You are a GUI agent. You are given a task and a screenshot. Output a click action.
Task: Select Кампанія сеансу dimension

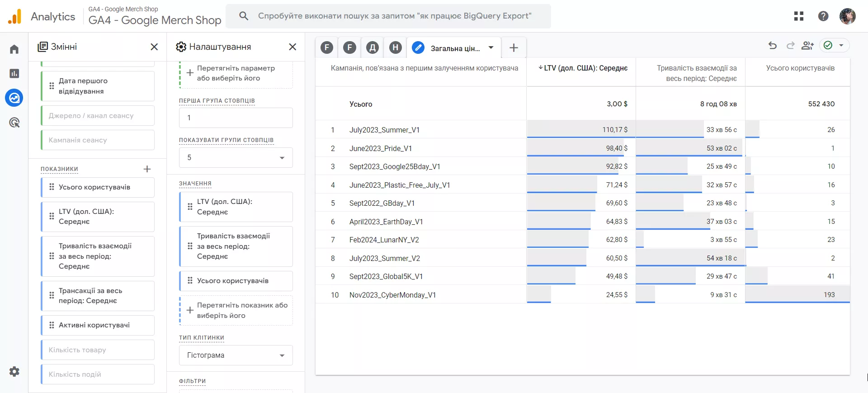point(98,140)
